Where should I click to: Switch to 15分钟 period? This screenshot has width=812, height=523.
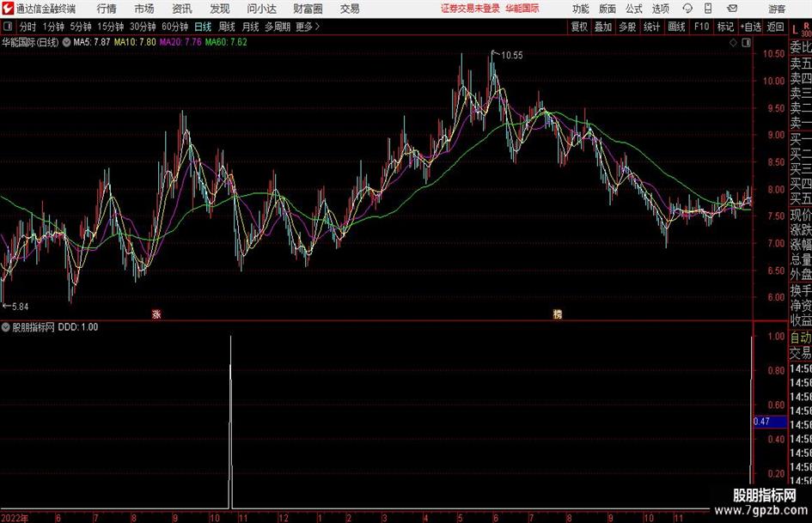110,27
